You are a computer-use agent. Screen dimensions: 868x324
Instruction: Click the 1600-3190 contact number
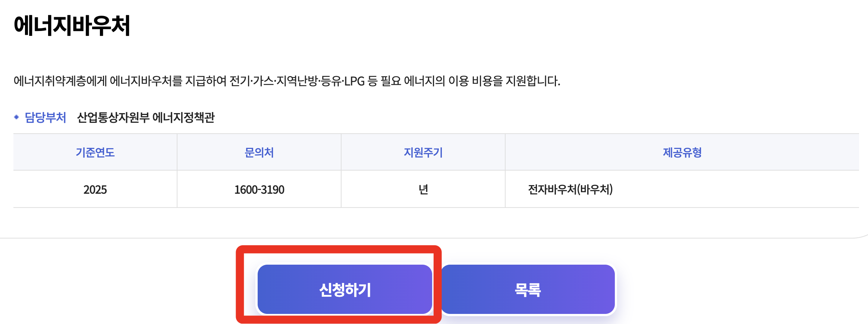tap(259, 189)
